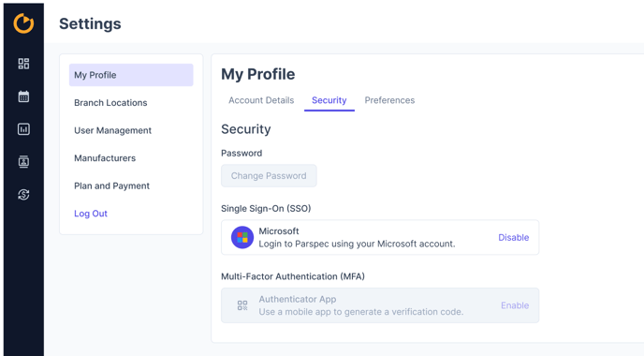Viewport: 644px width, 356px height.
Task: Open the dashboard grid icon in sidebar
Action: point(23,64)
